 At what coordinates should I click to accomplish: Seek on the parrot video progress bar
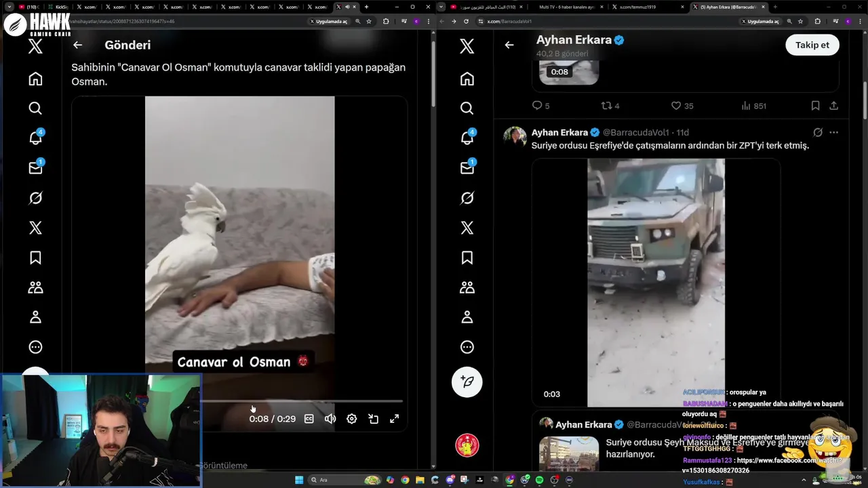(x=301, y=401)
